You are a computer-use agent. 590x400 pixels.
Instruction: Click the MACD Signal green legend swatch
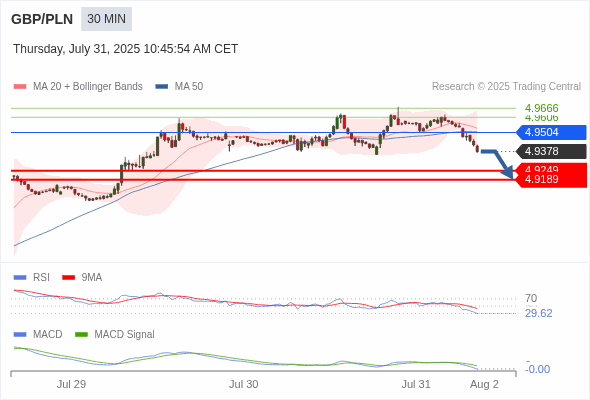click(81, 335)
